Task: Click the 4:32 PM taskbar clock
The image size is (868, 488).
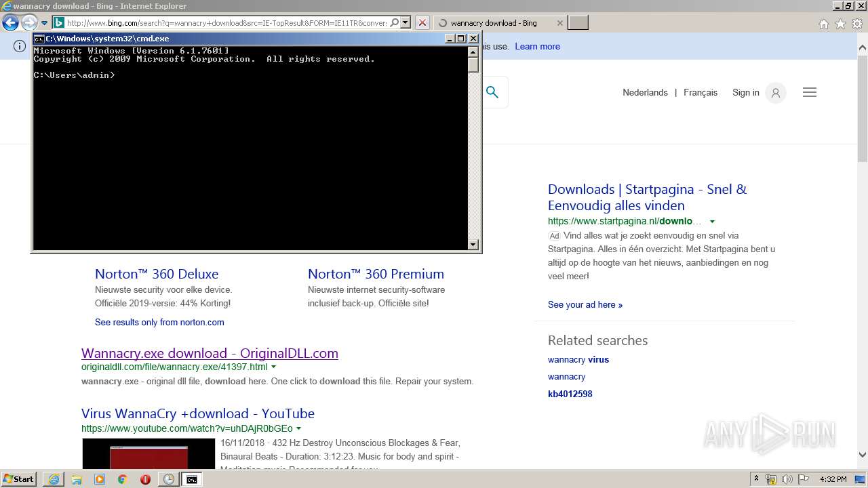Action: pos(833,479)
